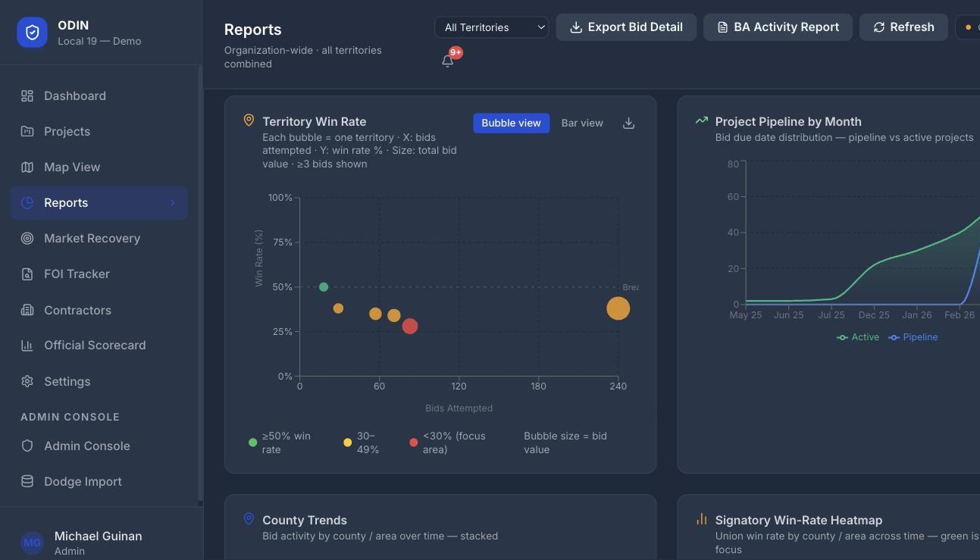Select the large orange bubble at 240 bids
This screenshot has width=980, height=560.
(x=618, y=308)
